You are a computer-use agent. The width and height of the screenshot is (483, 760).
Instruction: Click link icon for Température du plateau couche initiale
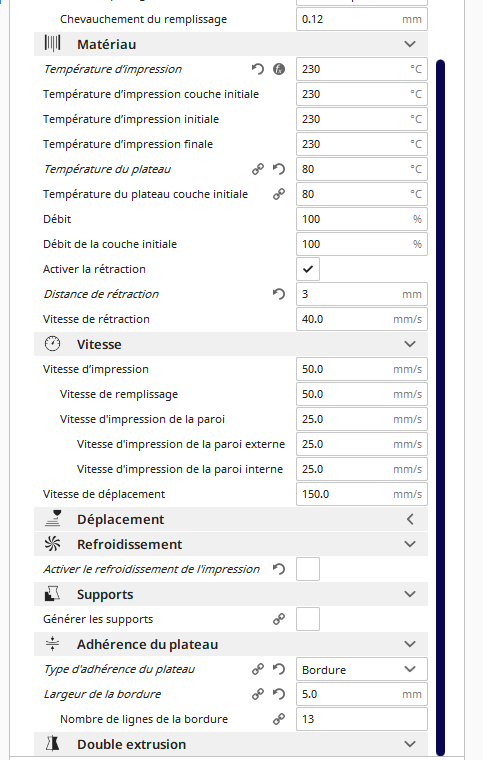279,194
